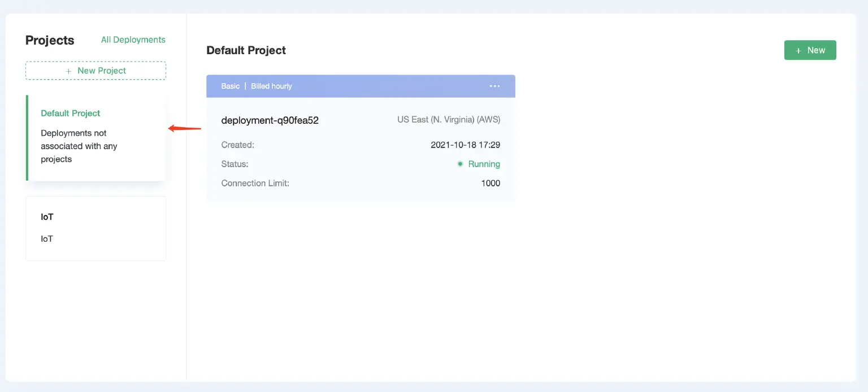The image size is (868, 392).
Task: Click the Default Project page heading
Action: click(246, 50)
